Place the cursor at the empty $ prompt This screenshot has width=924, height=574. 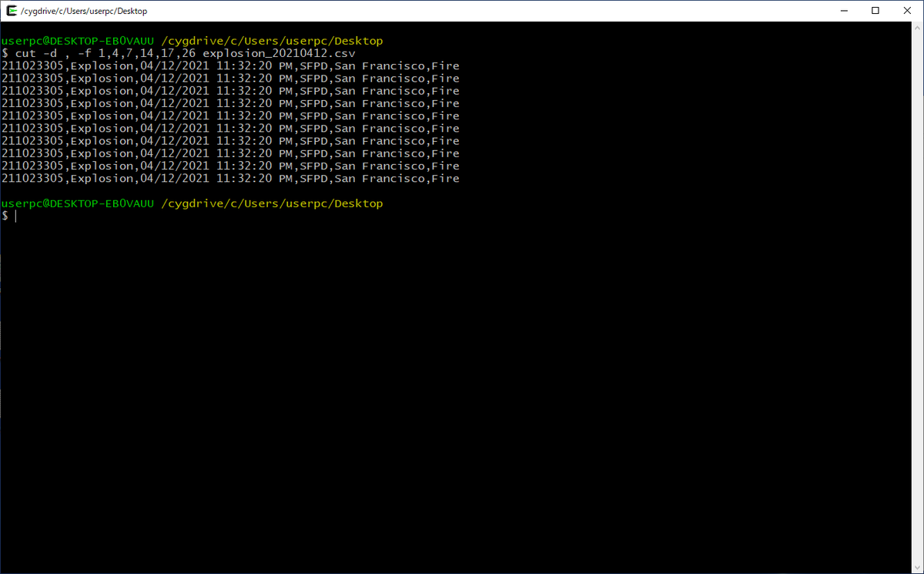[15, 217]
